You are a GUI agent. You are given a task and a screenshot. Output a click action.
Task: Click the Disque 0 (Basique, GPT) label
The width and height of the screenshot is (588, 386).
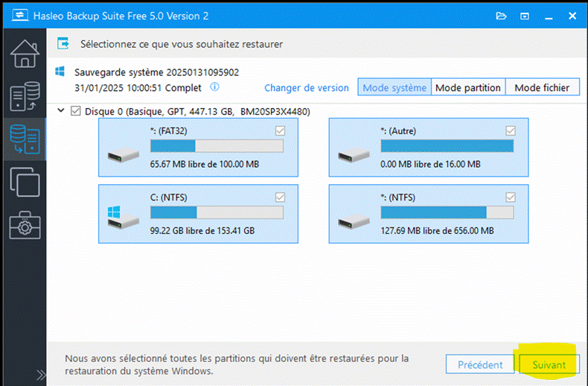198,112
